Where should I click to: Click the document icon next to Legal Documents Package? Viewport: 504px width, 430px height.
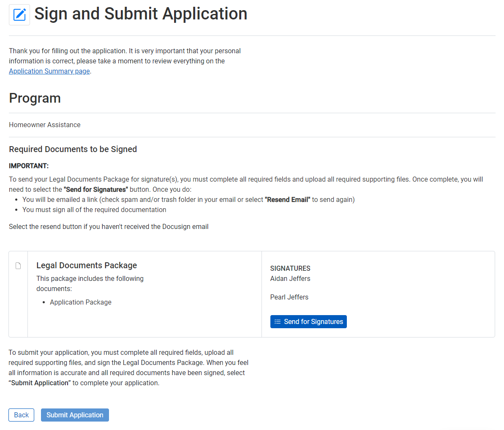coord(18,265)
